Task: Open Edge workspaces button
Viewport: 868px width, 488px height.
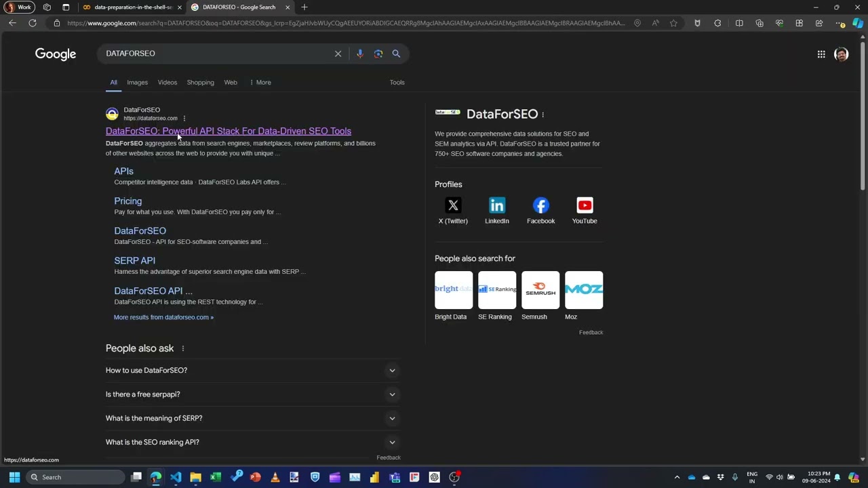Action: tap(47, 7)
